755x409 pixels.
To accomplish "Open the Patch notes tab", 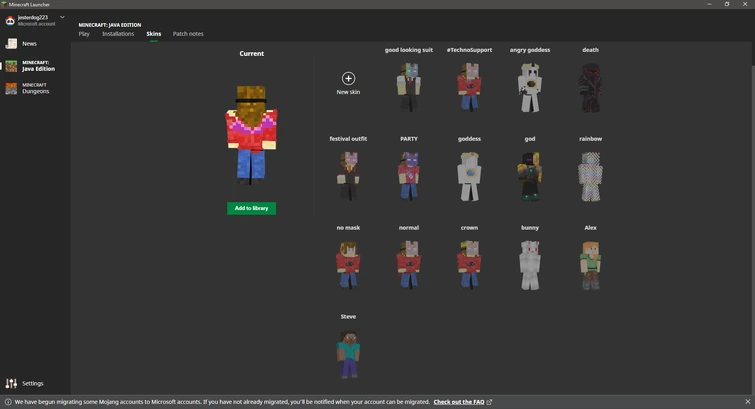I will (188, 34).
